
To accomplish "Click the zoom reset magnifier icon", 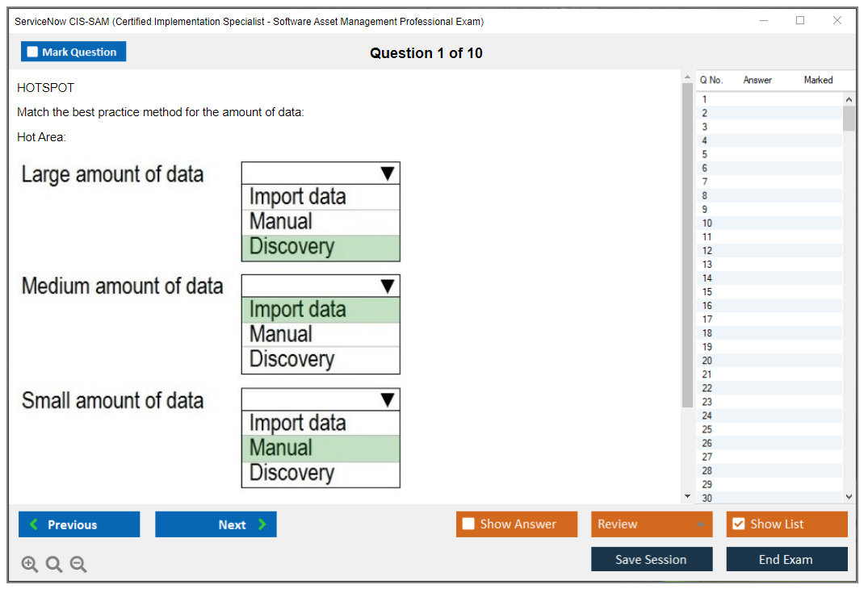I will coord(54,565).
